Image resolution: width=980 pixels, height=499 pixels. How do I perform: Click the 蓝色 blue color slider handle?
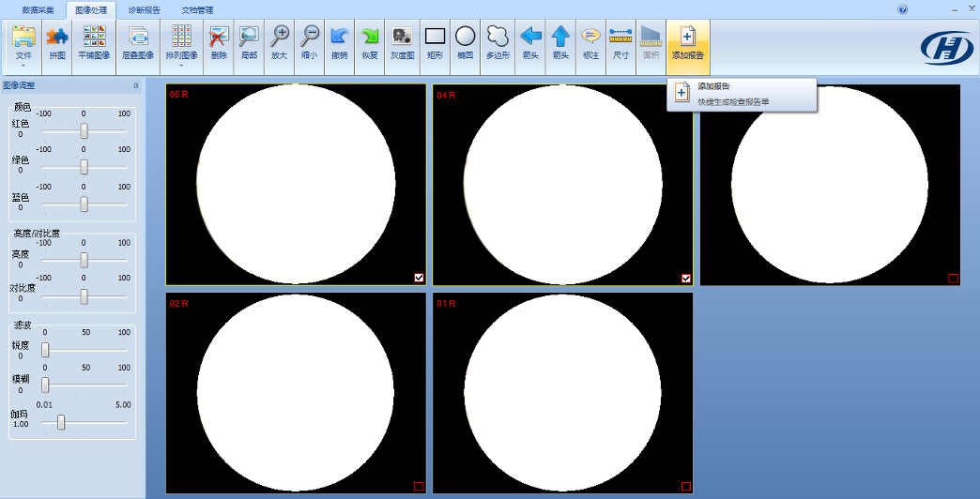[x=84, y=204]
